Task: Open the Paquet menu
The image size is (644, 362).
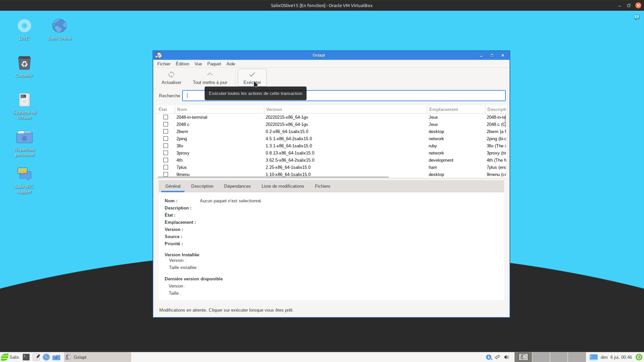Action: tap(214, 64)
